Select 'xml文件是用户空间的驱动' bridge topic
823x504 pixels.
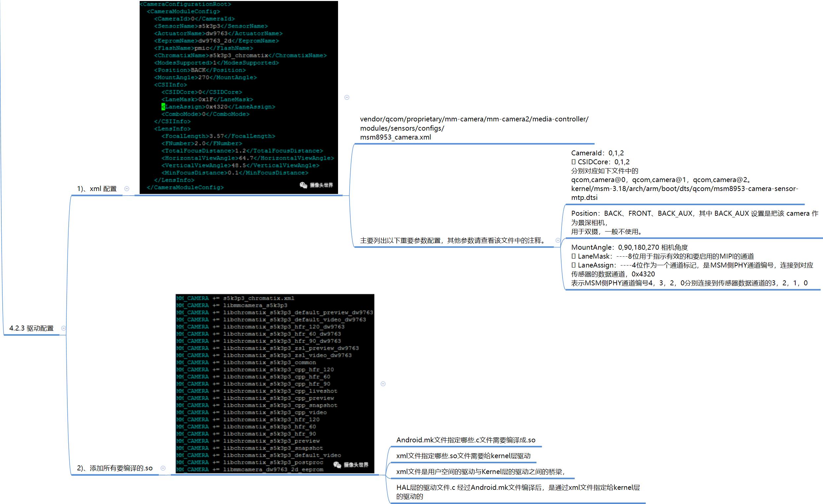pos(480,472)
